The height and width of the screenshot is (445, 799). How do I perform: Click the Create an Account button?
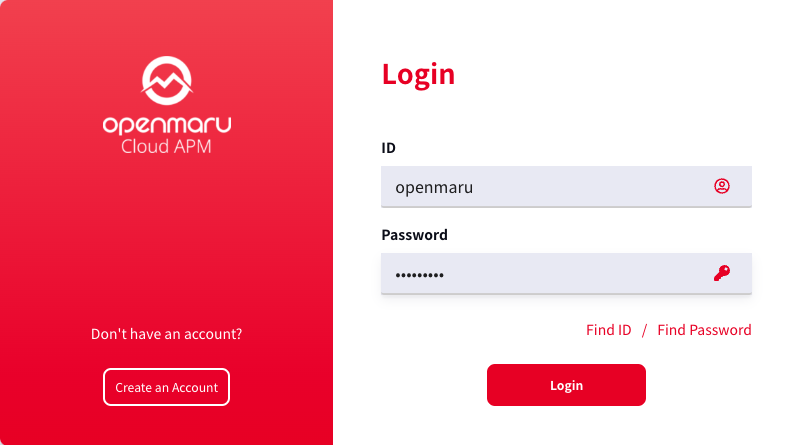point(166,387)
